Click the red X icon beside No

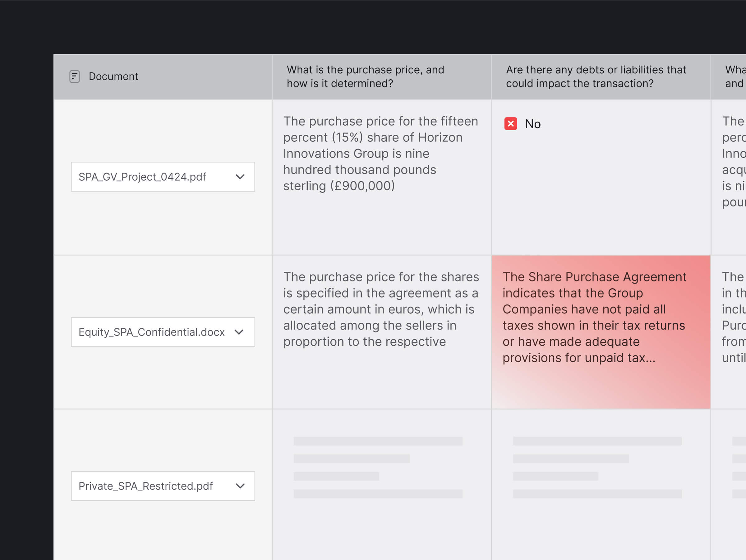[x=510, y=124]
